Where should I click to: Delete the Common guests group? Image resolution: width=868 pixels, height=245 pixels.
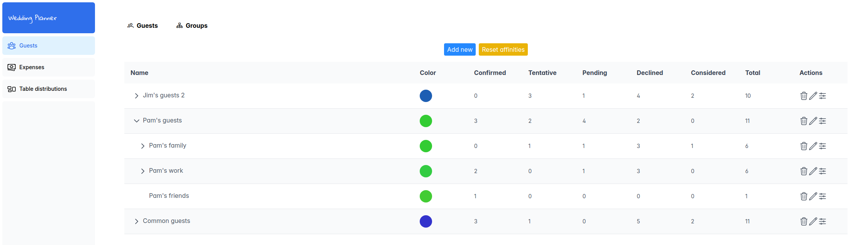pyautogui.click(x=804, y=221)
